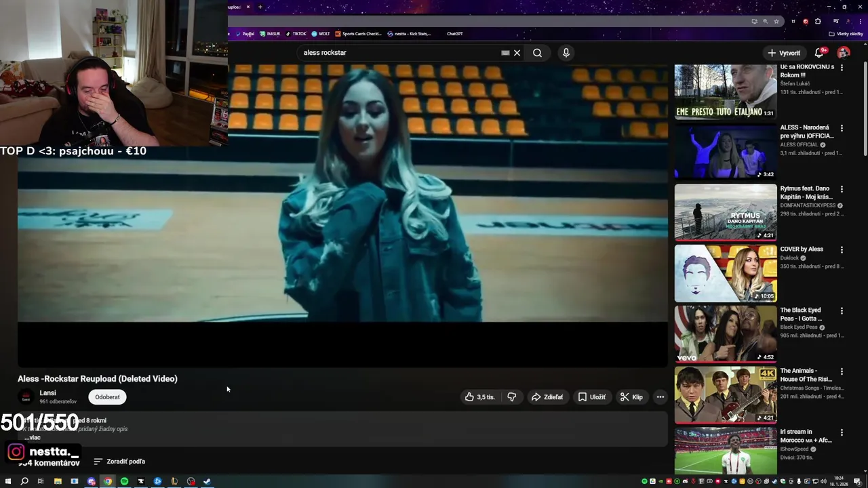
Task: Open the on-screen keyboard icon in search box
Action: pyautogui.click(x=505, y=53)
